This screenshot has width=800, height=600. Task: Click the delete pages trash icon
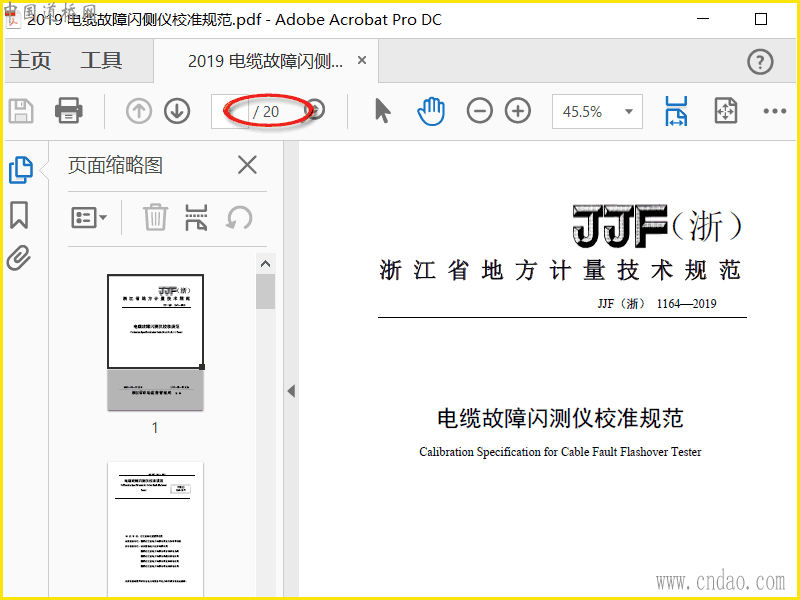155,217
